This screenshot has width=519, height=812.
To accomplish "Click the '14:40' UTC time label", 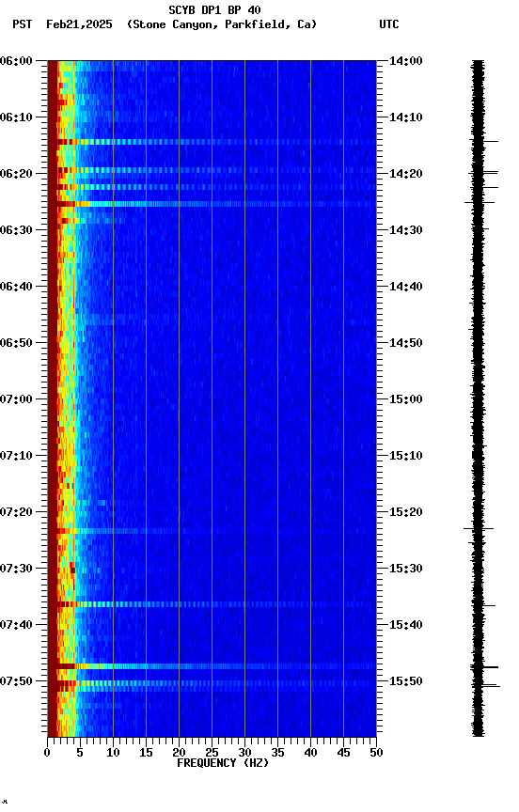I will [x=406, y=287].
